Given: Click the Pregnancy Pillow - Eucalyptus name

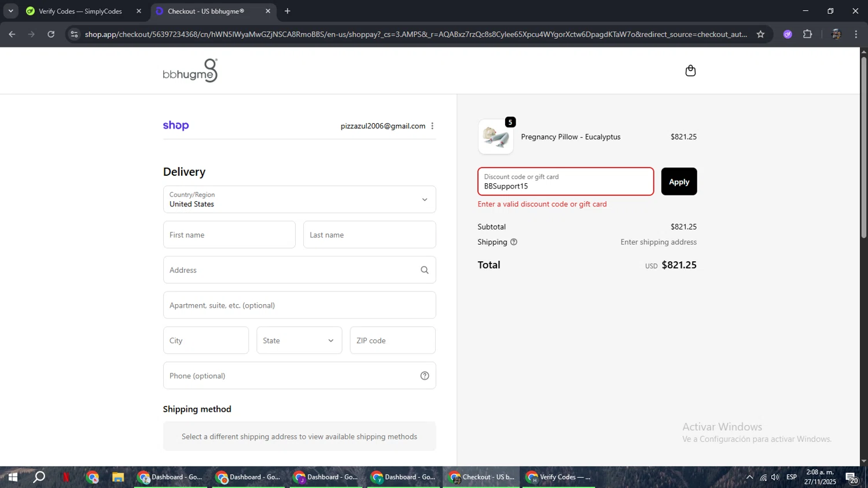Looking at the screenshot, I should tap(571, 137).
